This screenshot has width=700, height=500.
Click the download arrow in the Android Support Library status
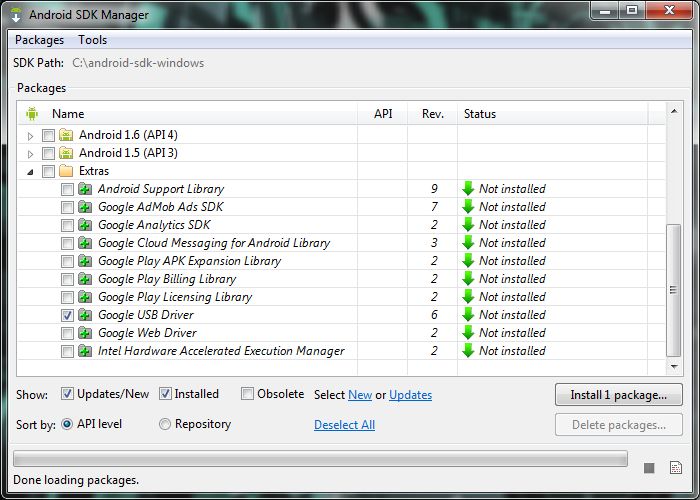[468, 189]
